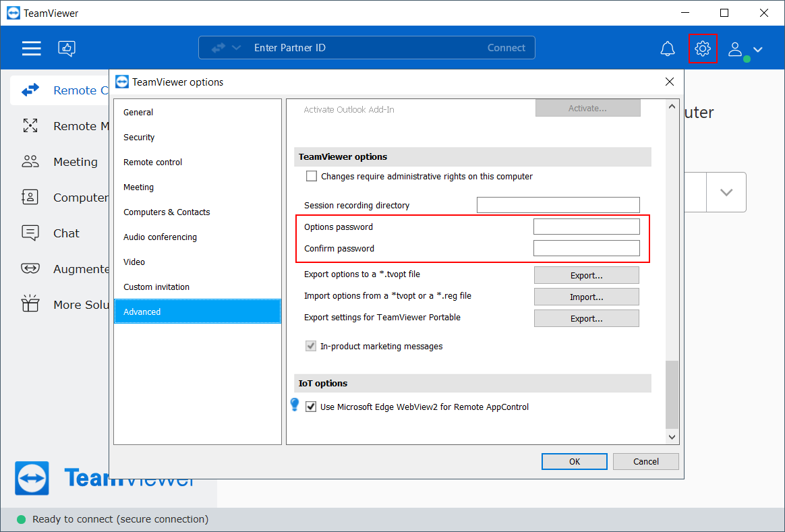Expand the account menu chevron
785x532 pixels.
tap(758, 49)
